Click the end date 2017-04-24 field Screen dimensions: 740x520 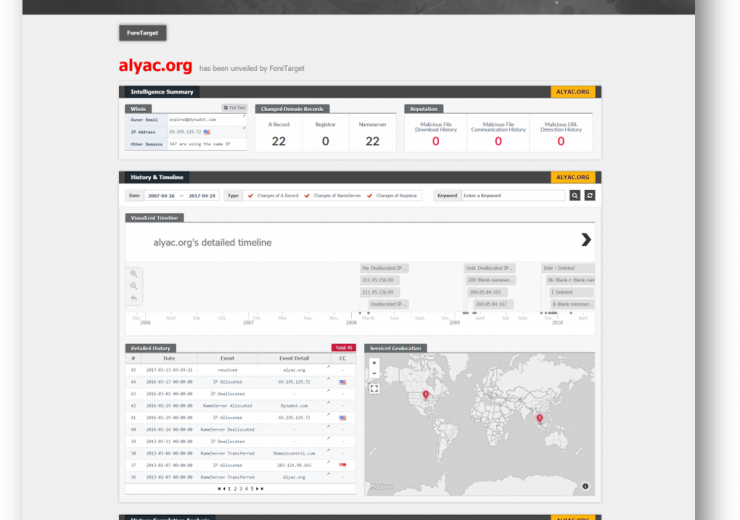(x=202, y=196)
